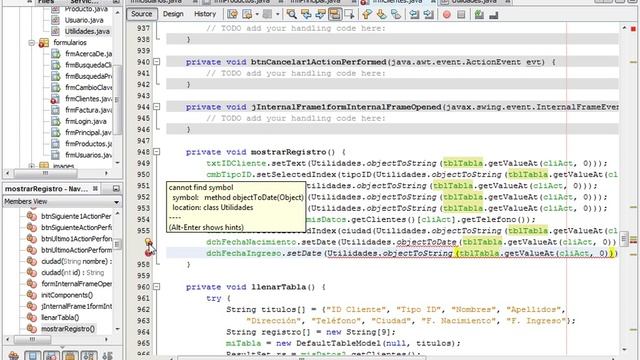
Task: Select frmClientes.java with error badge
Action: [88, 99]
